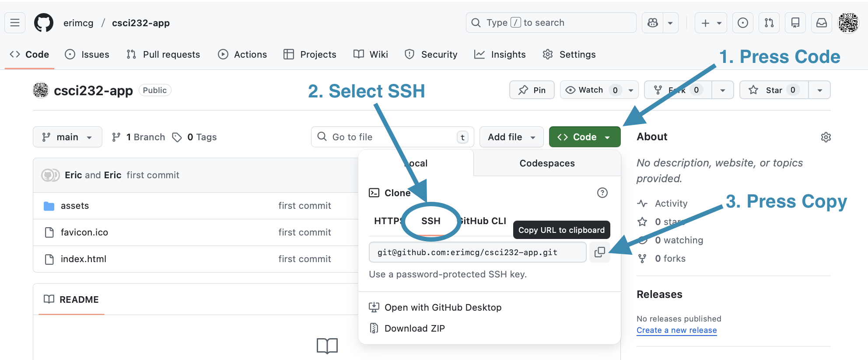Viewport: 868px width, 360px height.
Task: Open the Copilot icon in header
Action: tap(653, 23)
